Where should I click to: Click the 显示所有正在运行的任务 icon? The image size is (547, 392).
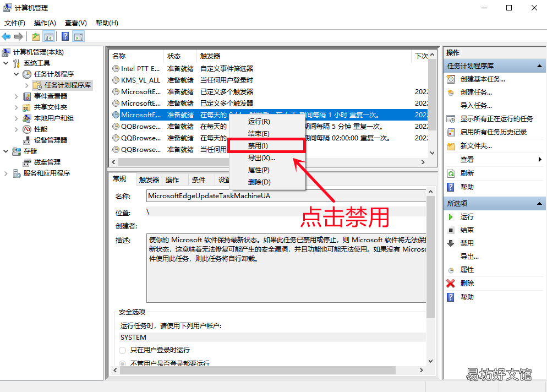(x=451, y=119)
